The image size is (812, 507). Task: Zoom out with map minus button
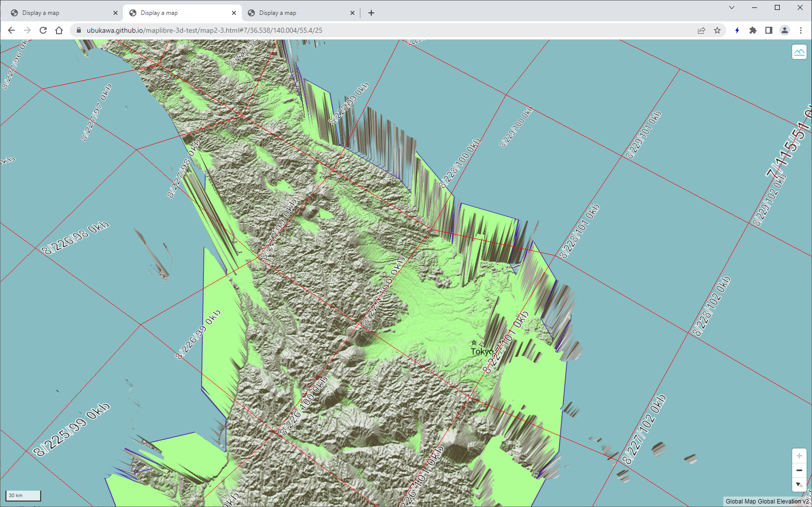pyautogui.click(x=799, y=470)
